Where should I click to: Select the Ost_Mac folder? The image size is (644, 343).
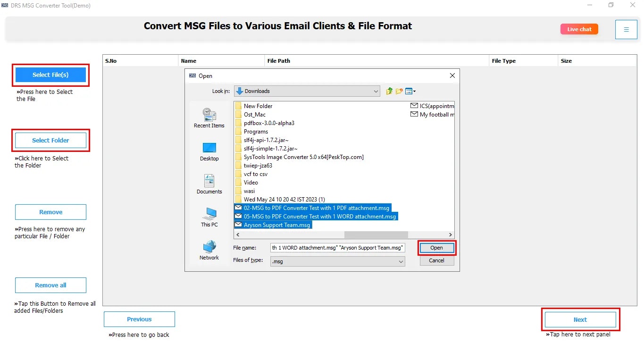(x=251, y=115)
